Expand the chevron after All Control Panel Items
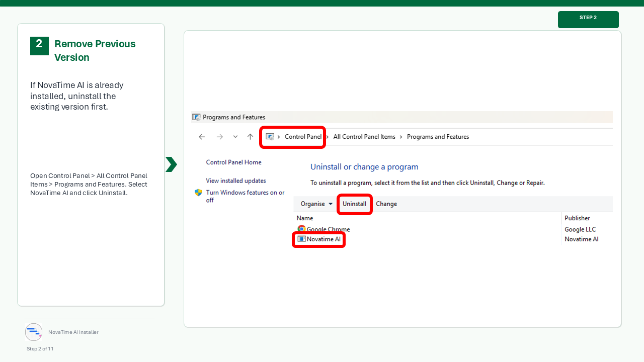Image resolution: width=644 pixels, height=362 pixels. coord(401,137)
